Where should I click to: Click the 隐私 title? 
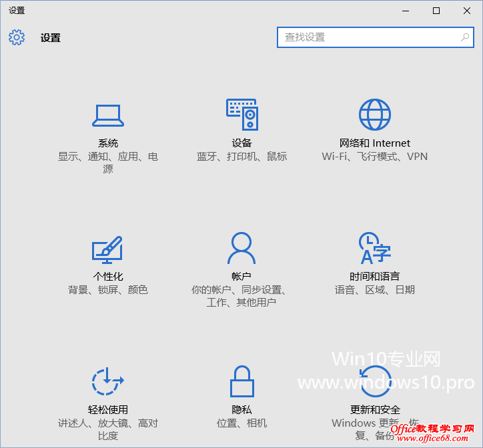(x=241, y=410)
